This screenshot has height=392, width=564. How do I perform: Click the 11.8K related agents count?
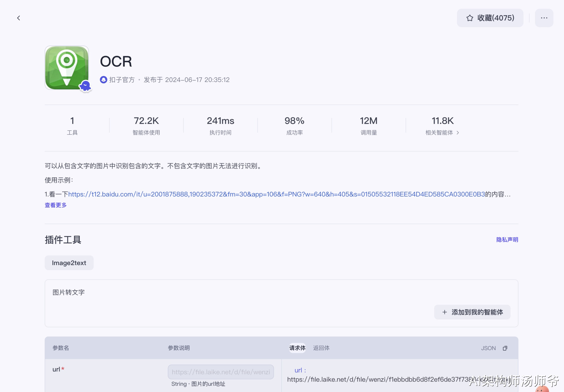442,121
